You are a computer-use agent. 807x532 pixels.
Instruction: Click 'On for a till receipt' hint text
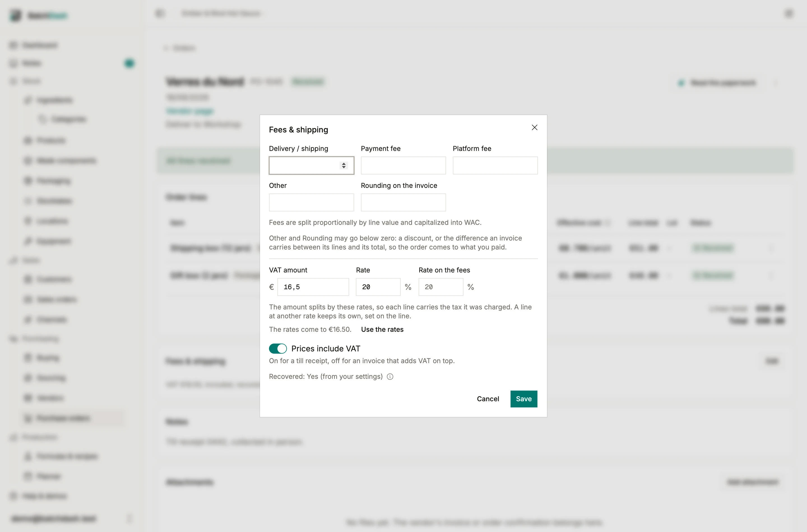coord(361,361)
